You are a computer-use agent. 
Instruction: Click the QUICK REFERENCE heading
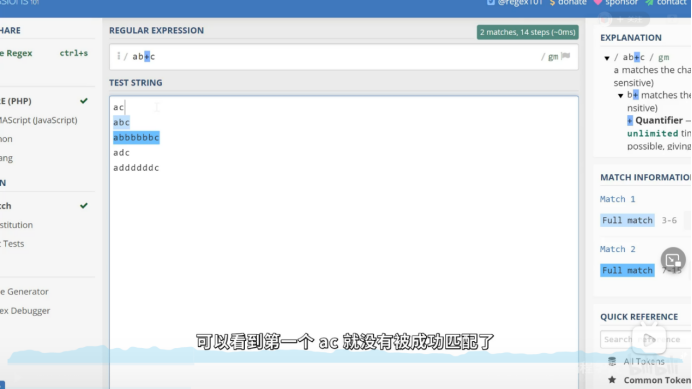tap(639, 317)
